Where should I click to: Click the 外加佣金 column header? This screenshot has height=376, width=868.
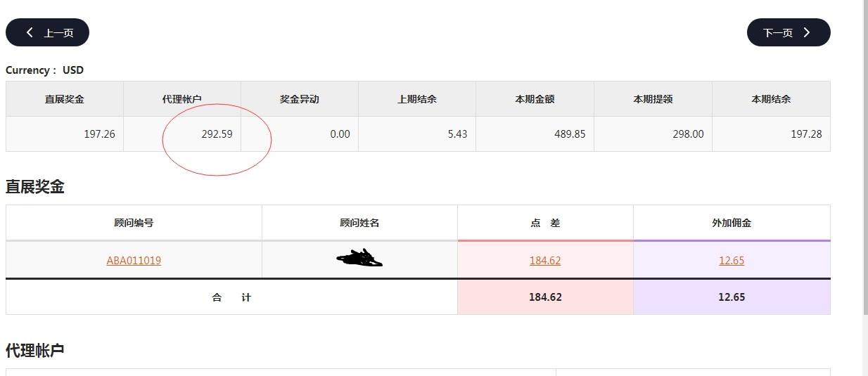coord(732,223)
